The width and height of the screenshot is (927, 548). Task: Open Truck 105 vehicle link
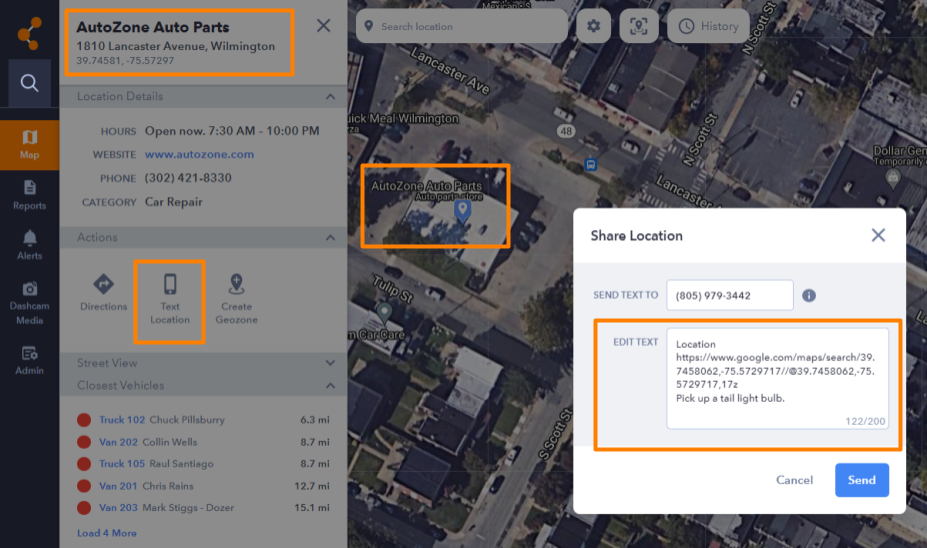[x=122, y=464]
